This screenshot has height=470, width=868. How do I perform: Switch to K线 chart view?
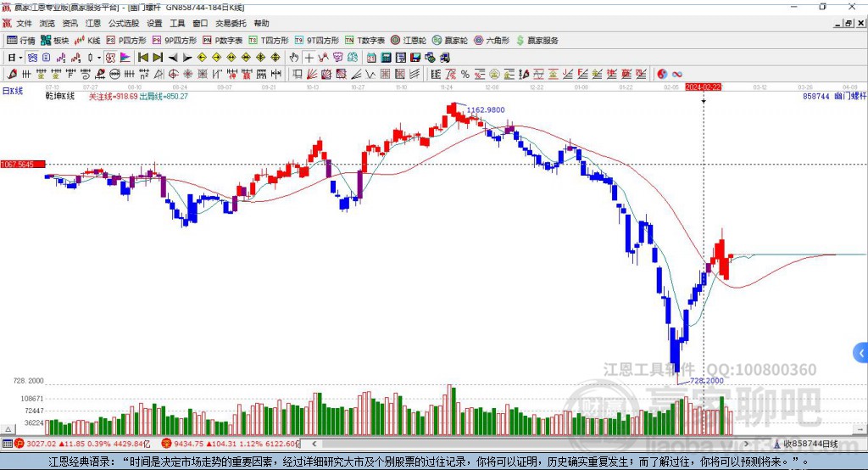click(x=87, y=41)
